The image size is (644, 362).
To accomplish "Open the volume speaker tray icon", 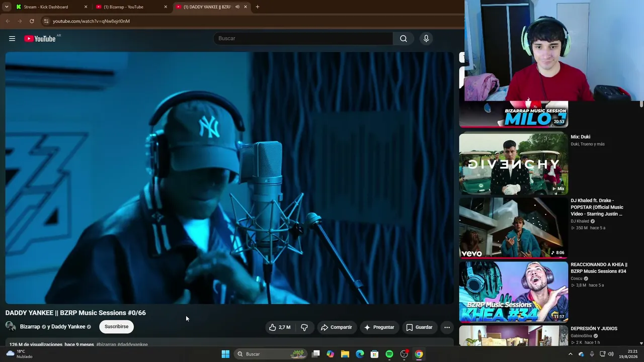I will click(611, 354).
